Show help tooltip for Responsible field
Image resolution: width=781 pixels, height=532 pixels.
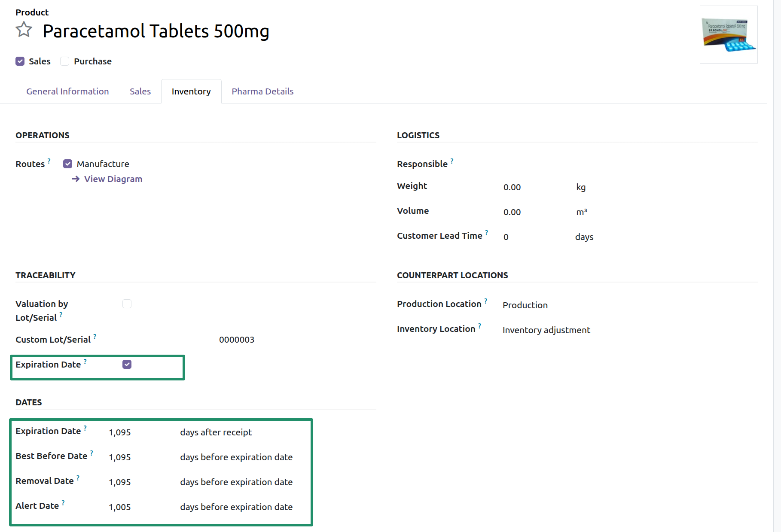click(452, 161)
